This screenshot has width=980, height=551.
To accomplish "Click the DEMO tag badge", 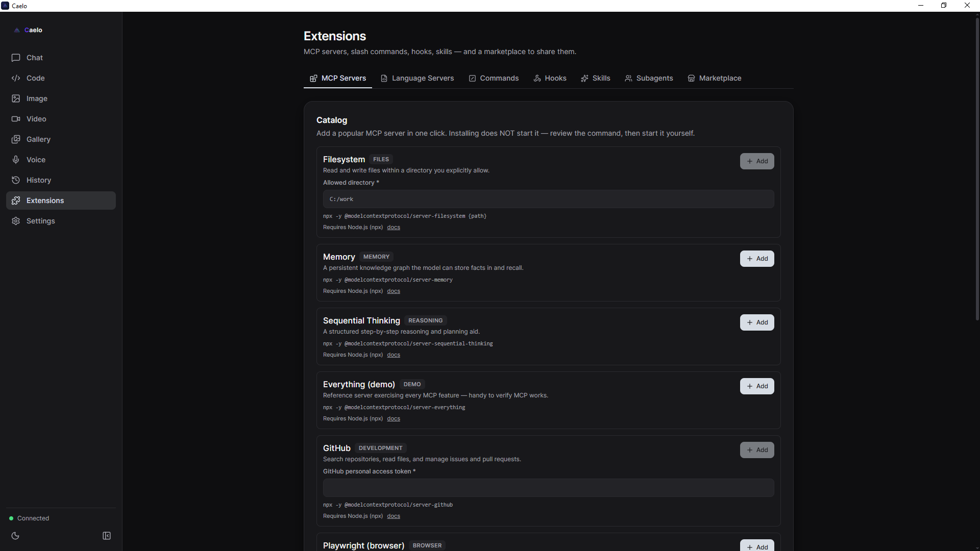I will click(x=412, y=384).
